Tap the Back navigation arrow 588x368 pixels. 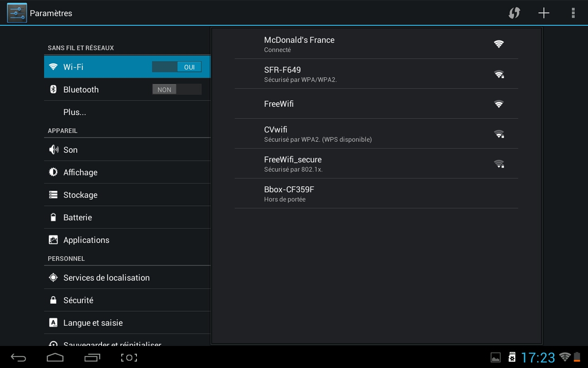18,357
